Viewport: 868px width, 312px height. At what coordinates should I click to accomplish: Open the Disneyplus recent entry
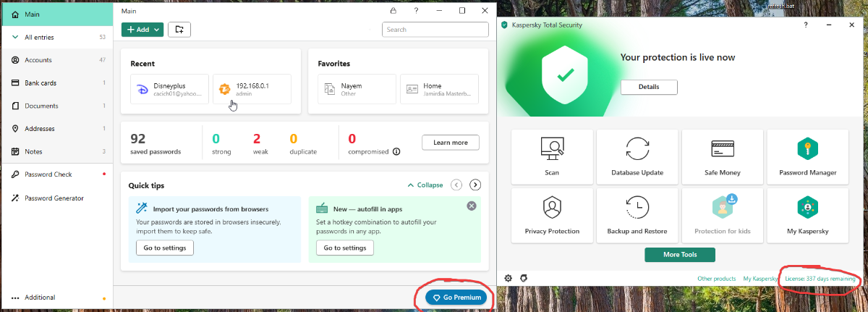coord(169,89)
